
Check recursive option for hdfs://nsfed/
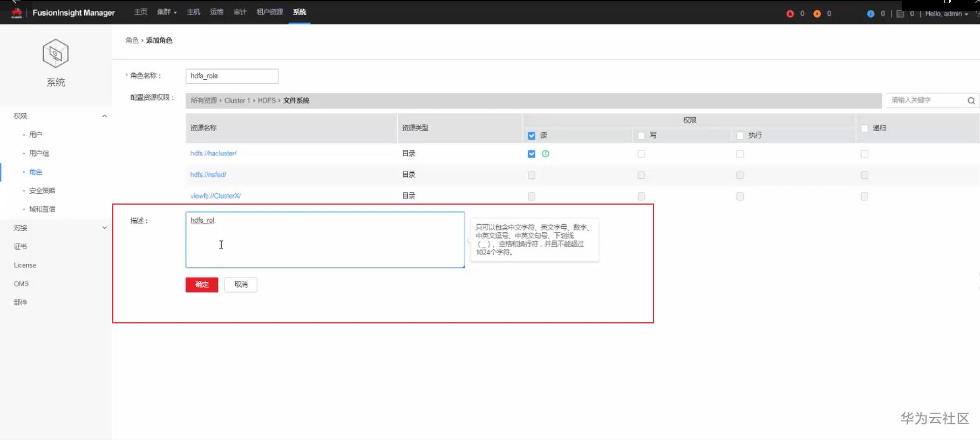tap(865, 175)
